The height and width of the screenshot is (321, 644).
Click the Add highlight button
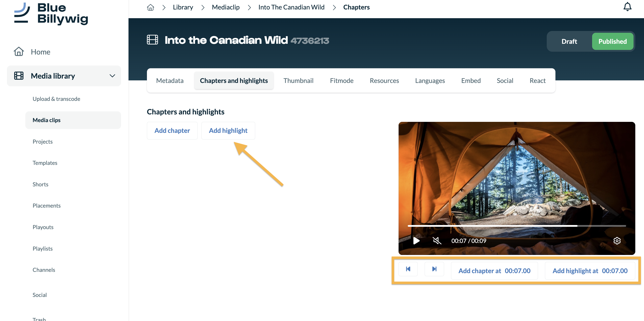228,131
